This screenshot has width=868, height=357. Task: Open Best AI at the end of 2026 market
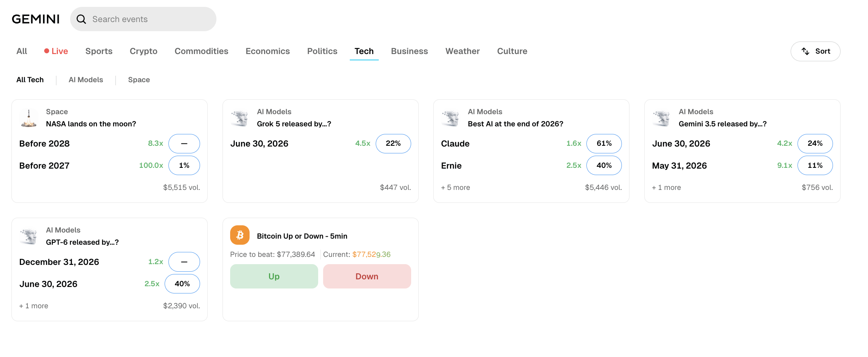point(516,124)
